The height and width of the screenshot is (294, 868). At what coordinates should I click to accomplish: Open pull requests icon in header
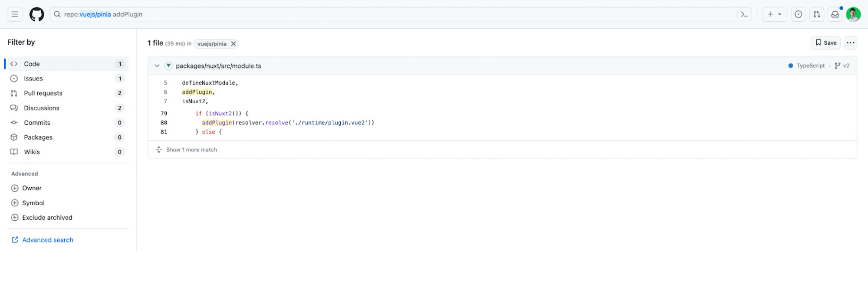coord(816,14)
